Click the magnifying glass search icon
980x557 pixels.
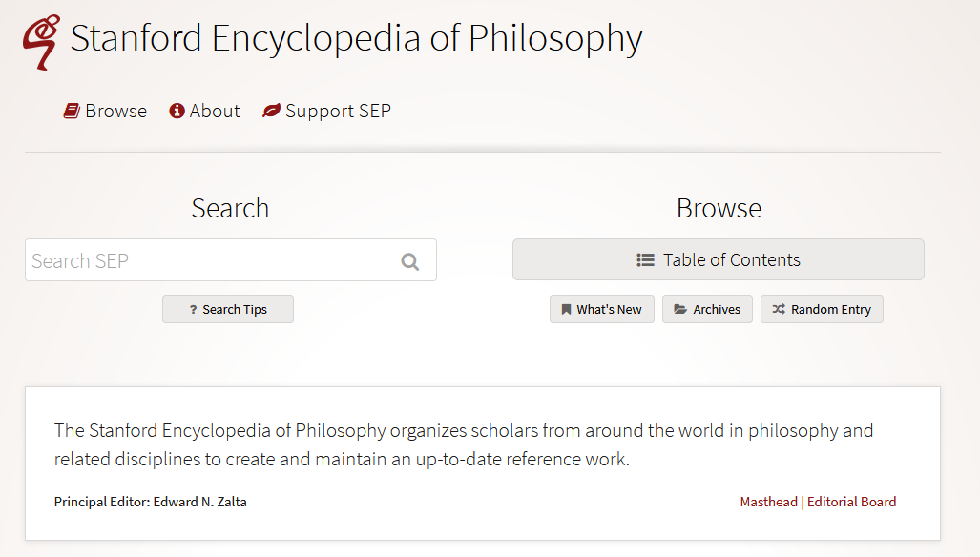click(x=410, y=261)
